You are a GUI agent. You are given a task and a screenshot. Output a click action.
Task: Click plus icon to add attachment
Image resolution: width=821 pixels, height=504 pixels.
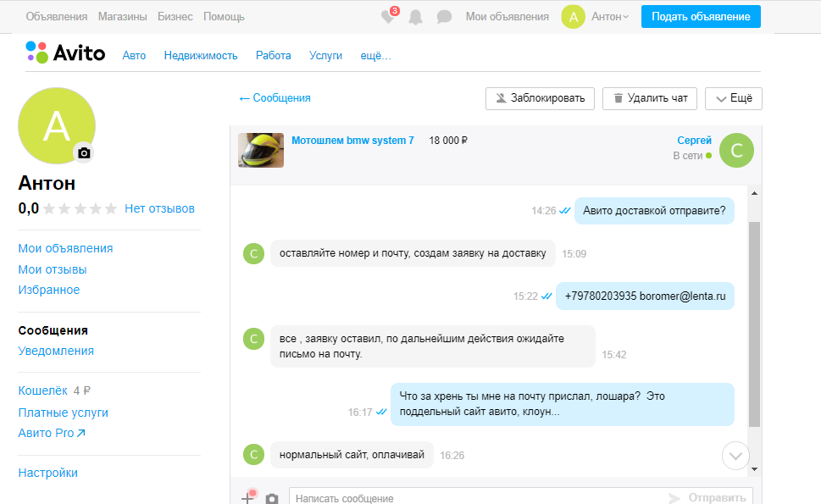tap(247, 498)
